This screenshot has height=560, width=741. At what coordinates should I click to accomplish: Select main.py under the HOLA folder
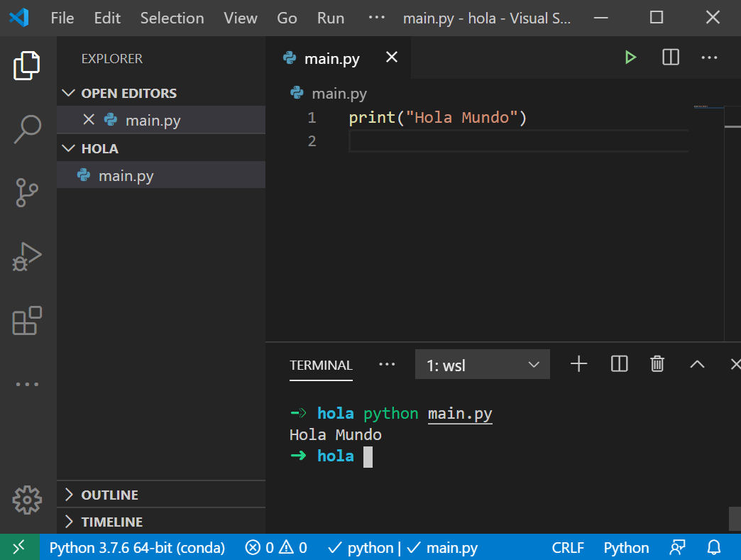[x=161, y=175]
